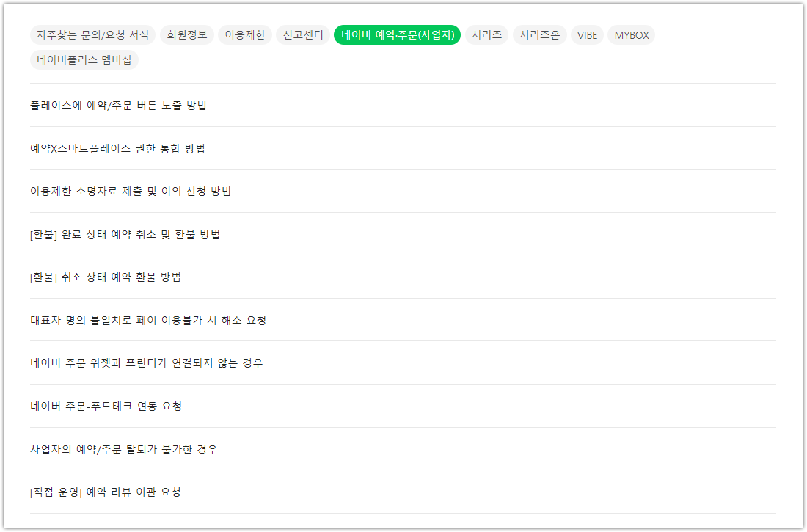This screenshot has width=807, height=532.
Task: Open the 시리즈 category tab
Action: [x=487, y=35]
